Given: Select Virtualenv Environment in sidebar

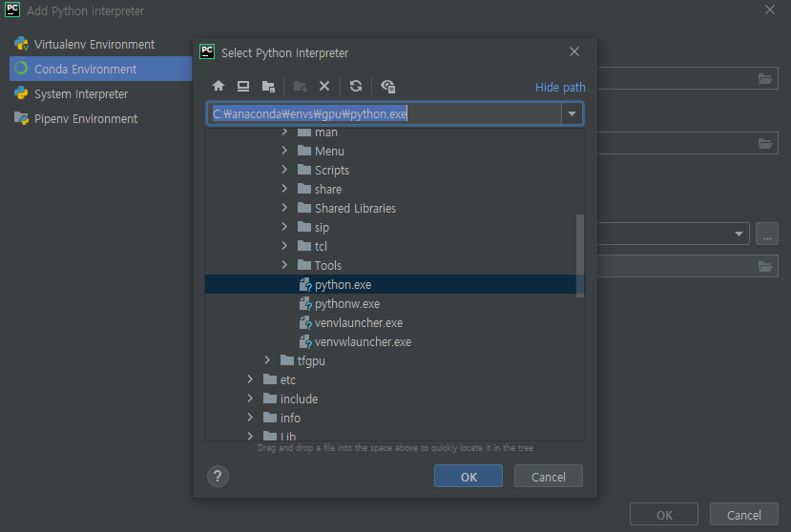Looking at the screenshot, I should click(x=100, y=45).
